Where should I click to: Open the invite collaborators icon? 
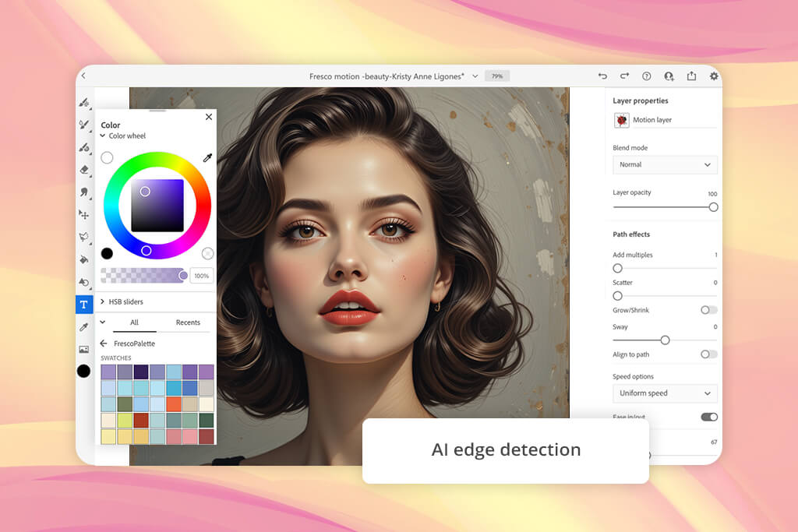click(669, 76)
